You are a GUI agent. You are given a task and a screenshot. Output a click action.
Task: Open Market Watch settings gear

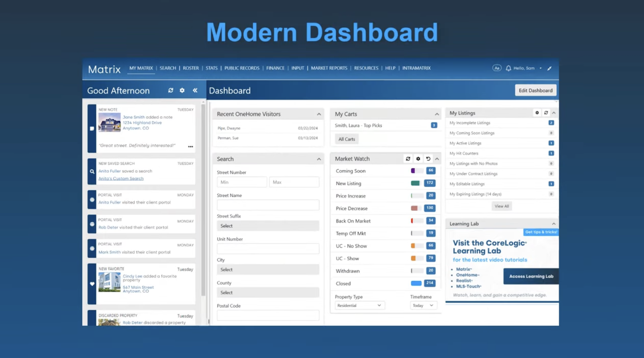418,158
